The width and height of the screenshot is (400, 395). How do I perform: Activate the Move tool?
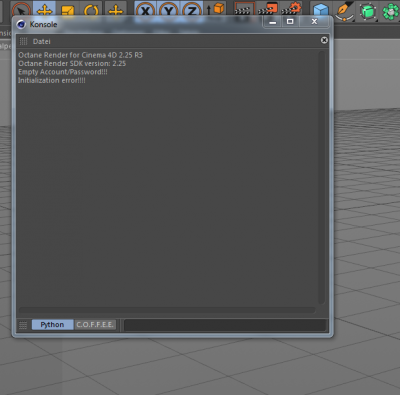(x=44, y=9)
